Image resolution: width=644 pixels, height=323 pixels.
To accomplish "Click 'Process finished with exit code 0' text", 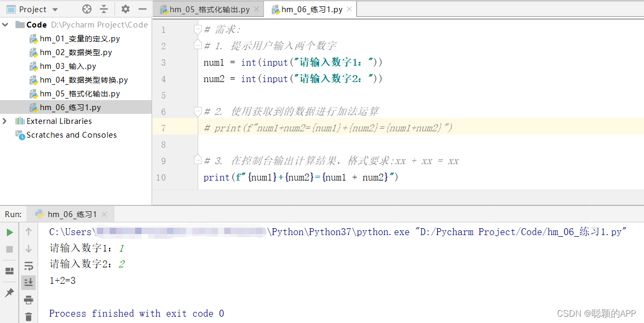I will tap(137, 313).
